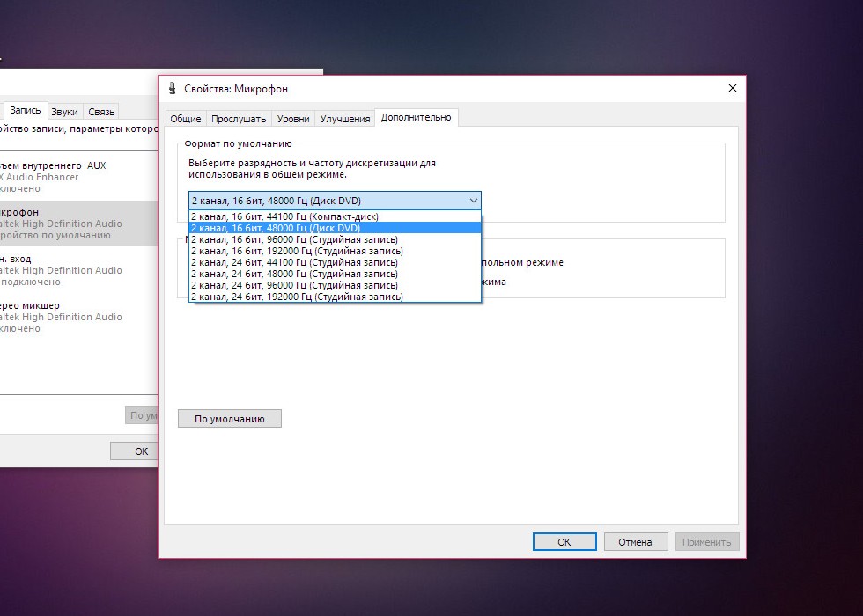The height and width of the screenshot is (616, 863).
Task: Close the Свойства: Микрофон dialog
Action: (x=732, y=88)
